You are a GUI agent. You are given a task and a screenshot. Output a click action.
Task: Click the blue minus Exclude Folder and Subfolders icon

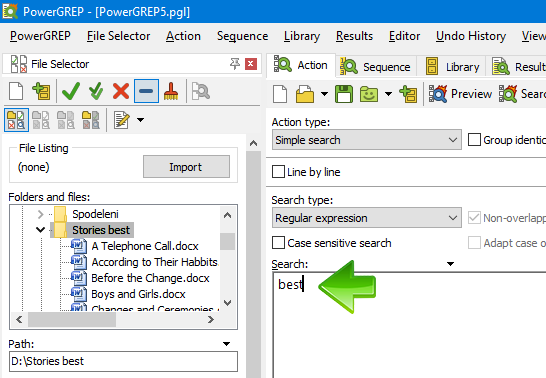coord(146,91)
